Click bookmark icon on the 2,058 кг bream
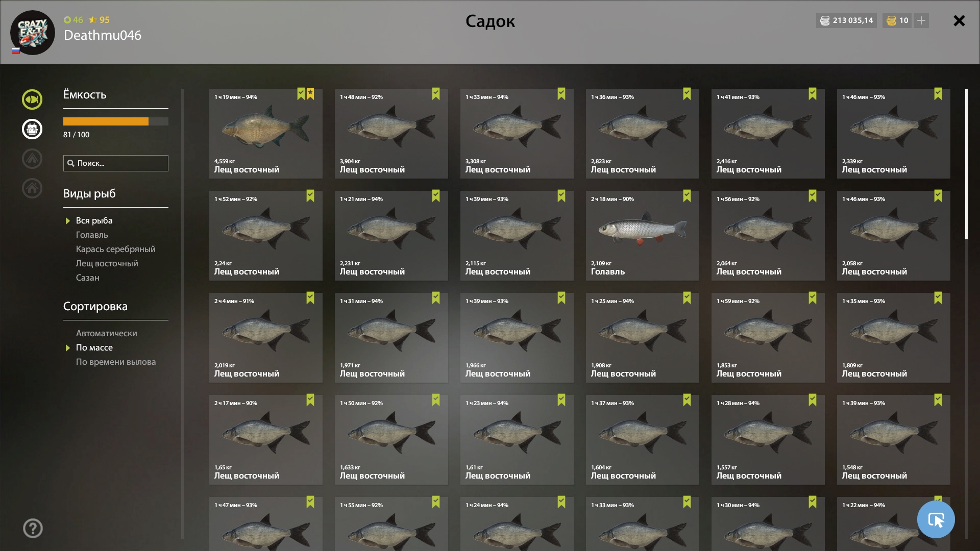The width and height of the screenshot is (980, 551). (x=938, y=196)
